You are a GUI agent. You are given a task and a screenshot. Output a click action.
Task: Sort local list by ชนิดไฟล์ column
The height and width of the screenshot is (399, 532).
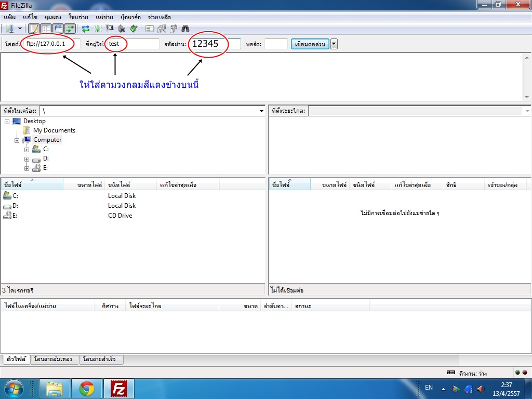pos(130,185)
